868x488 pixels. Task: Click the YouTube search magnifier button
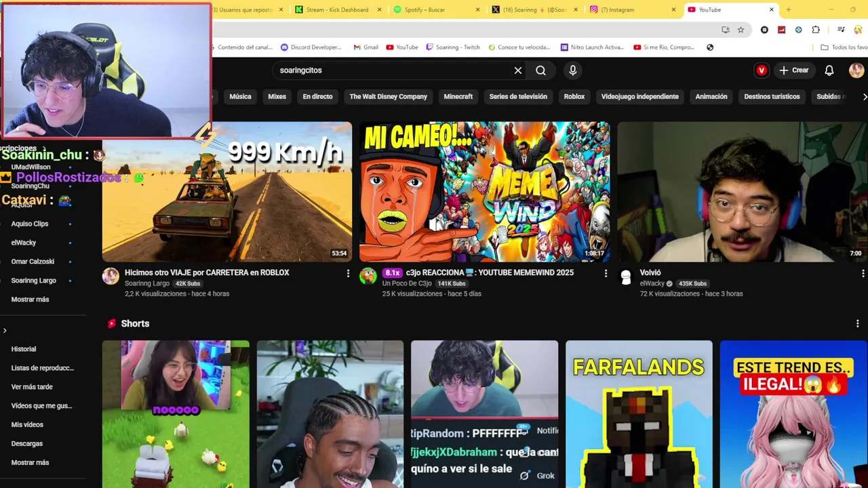540,70
